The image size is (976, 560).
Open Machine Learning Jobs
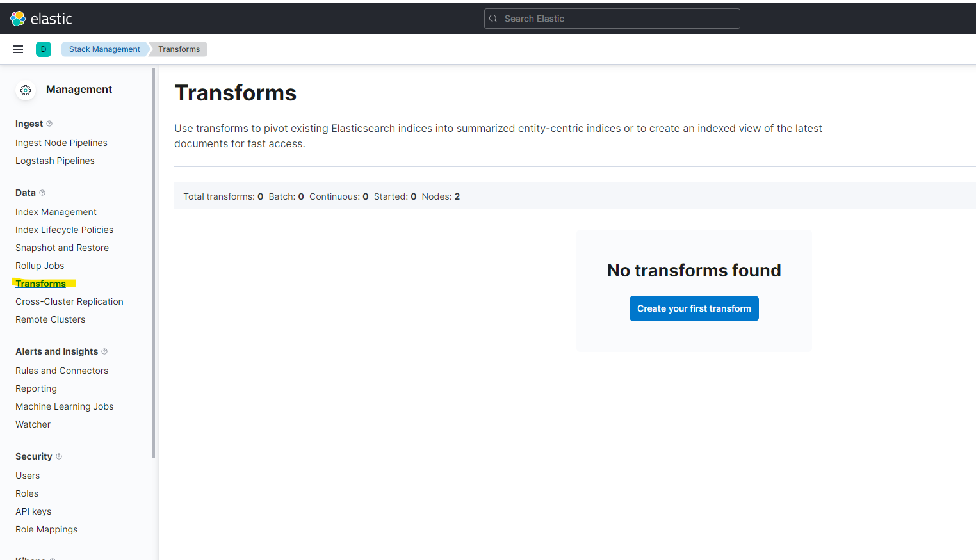point(64,406)
